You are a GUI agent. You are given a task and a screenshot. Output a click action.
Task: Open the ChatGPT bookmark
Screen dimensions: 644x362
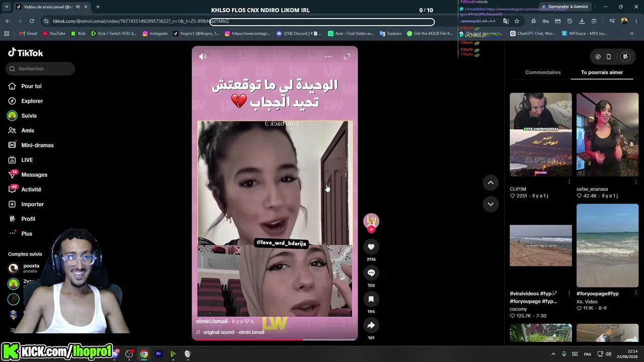533,34
